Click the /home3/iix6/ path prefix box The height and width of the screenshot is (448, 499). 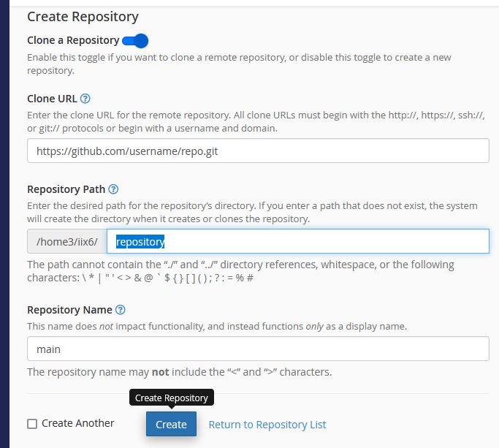coord(66,241)
